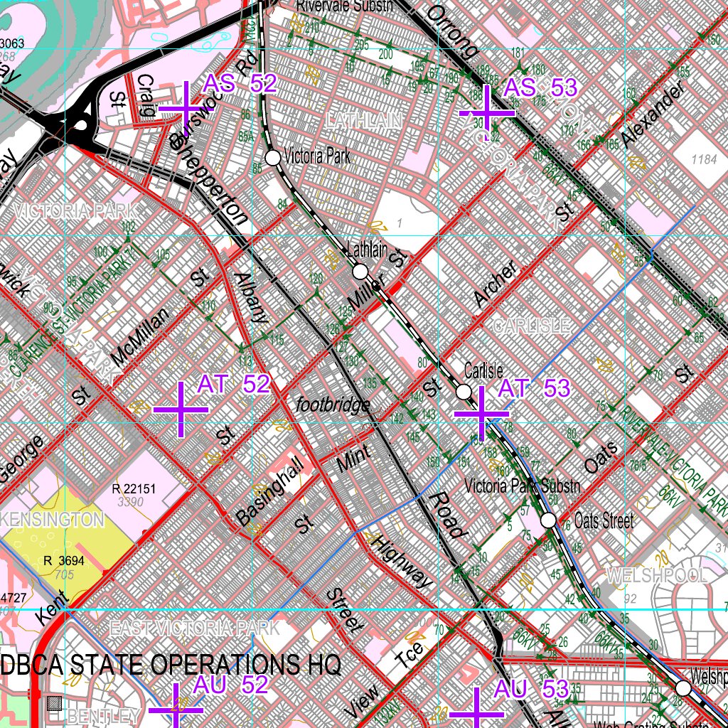Select the purple AS 53 grid cross
Viewport: 728px width, 728px height.
click(487, 113)
